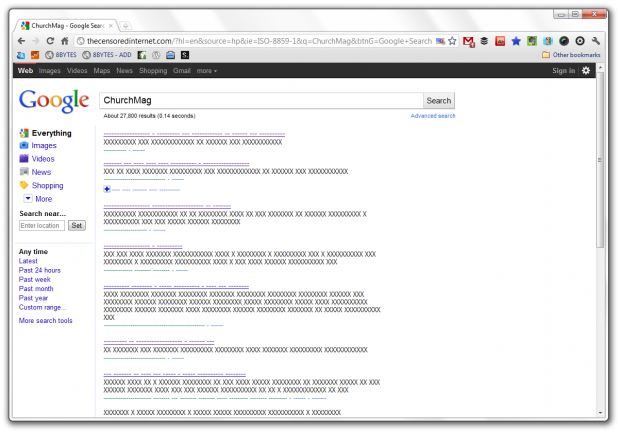620x432 pixels.
Task: Open the first blue bookmark icon
Action: click(21, 55)
